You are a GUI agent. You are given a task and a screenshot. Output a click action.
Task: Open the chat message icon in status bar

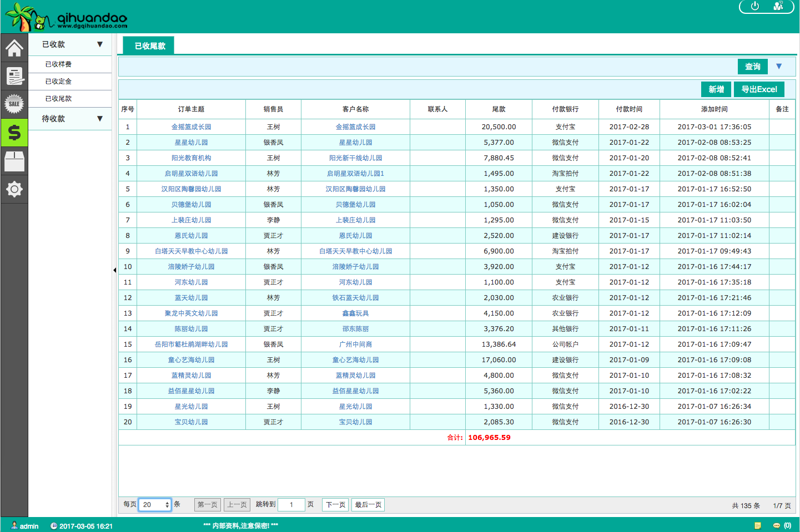(777, 525)
